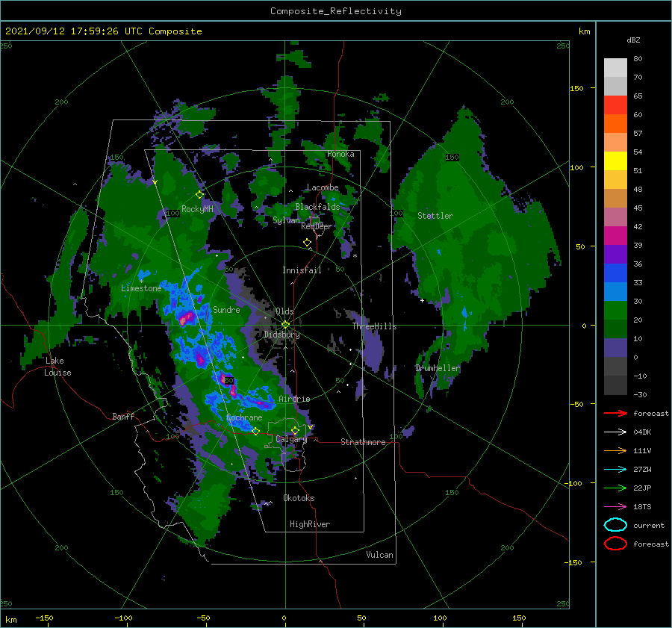Click the white 04DK arrow icon
The width and height of the screenshot is (672, 628).
(x=615, y=432)
